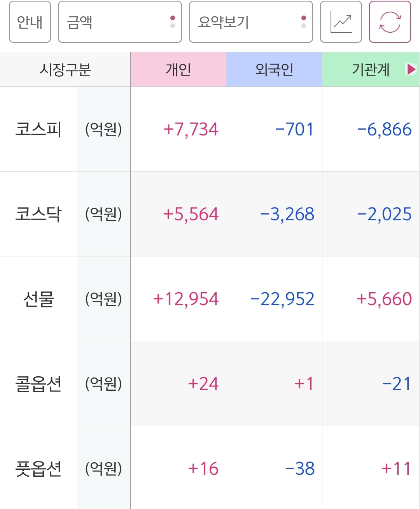420x509 pixels.
Task: Expand the 요약보기 dropdown selector
Action: pos(251,22)
